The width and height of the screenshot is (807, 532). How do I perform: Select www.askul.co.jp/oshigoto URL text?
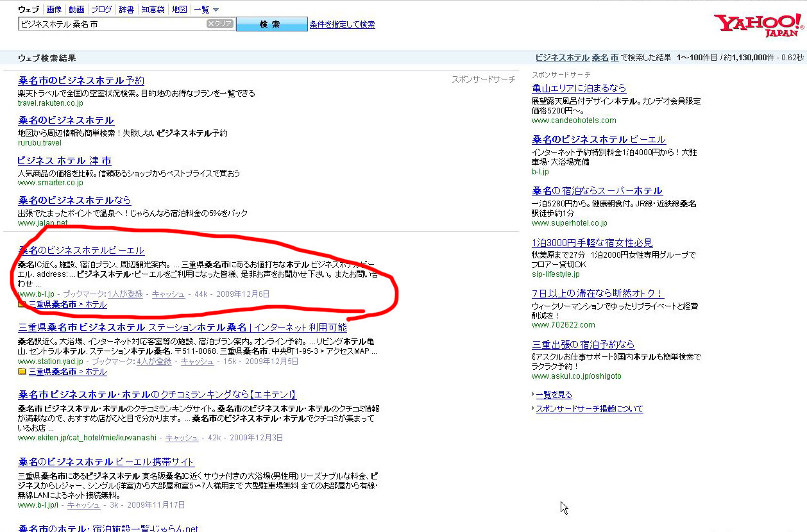(576, 376)
